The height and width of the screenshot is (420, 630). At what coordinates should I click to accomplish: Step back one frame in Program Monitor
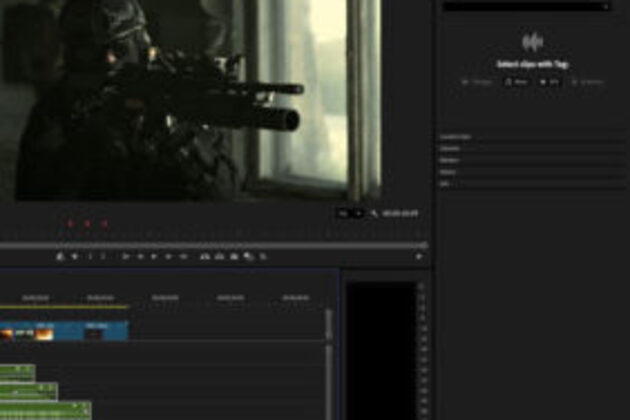140,256
